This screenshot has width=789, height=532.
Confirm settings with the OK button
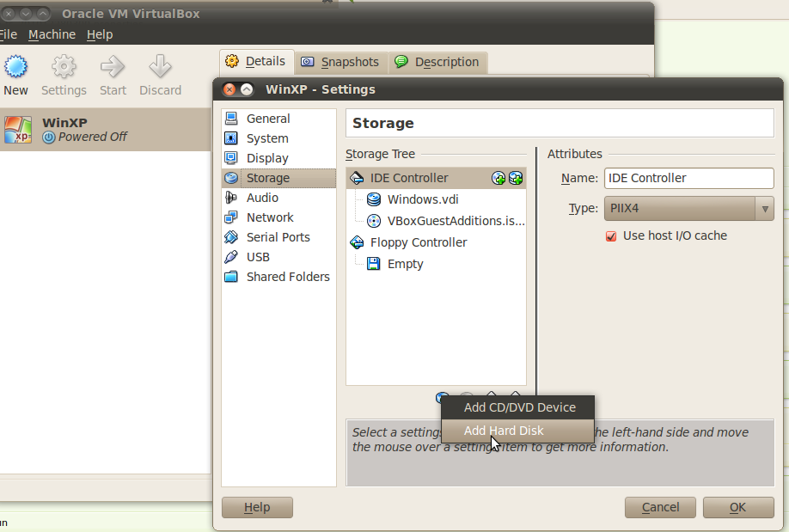click(x=738, y=507)
